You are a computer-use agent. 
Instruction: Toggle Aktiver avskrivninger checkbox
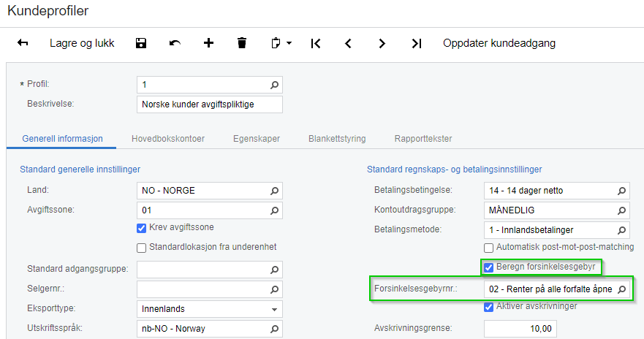coord(489,307)
